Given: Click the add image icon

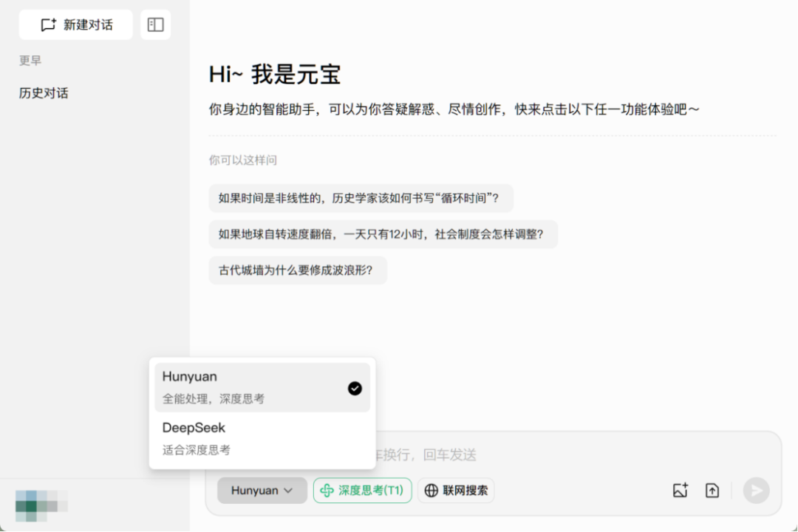Looking at the screenshot, I should [681, 491].
